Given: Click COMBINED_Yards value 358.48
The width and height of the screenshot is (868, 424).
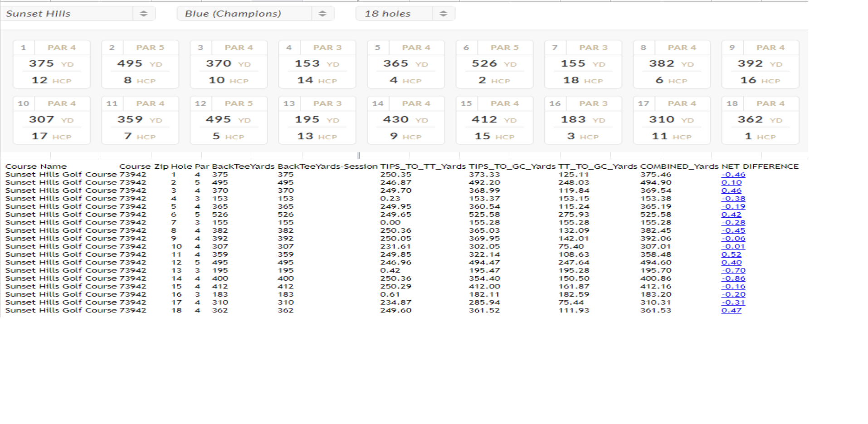Looking at the screenshot, I should coord(656,254).
